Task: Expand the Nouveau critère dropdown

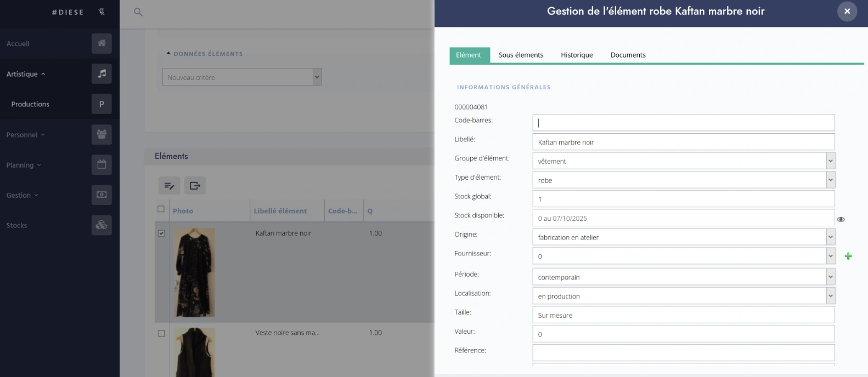Action: [317, 77]
